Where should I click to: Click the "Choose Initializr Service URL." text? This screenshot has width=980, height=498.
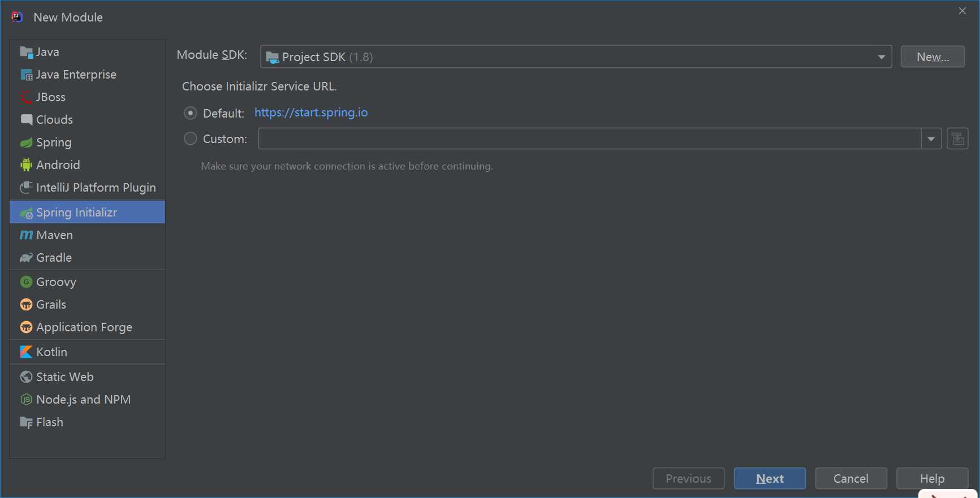pyautogui.click(x=260, y=86)
